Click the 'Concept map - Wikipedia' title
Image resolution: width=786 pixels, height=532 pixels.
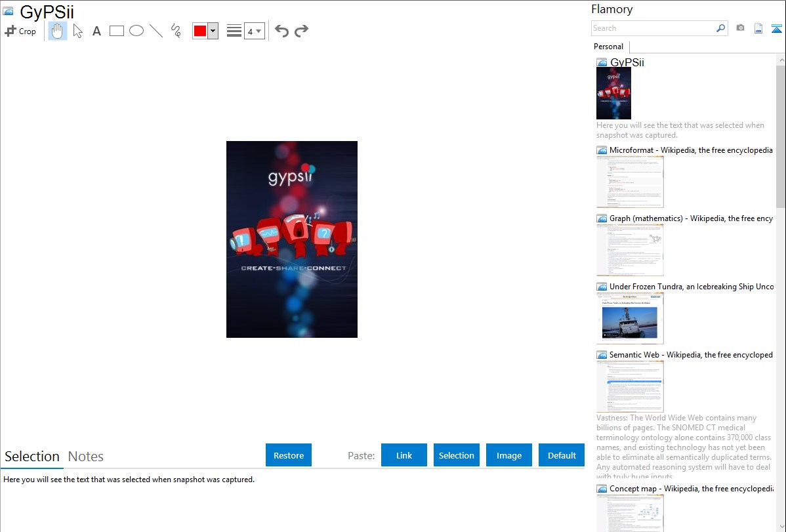(692, 488)
